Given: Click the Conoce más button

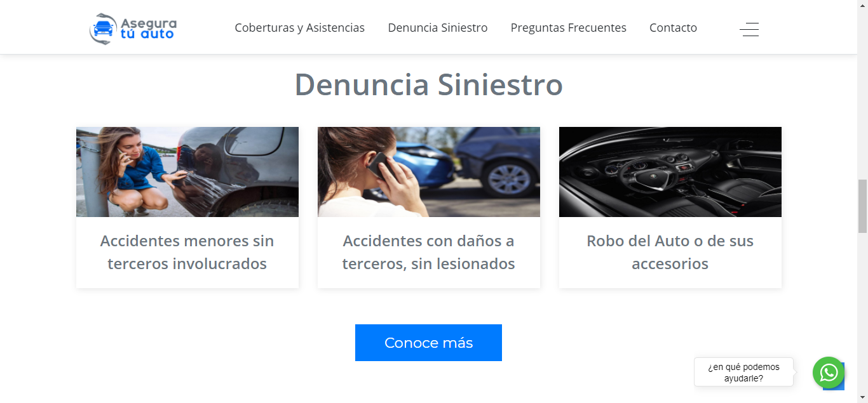Looking at the screenshot, I should 428,343.
